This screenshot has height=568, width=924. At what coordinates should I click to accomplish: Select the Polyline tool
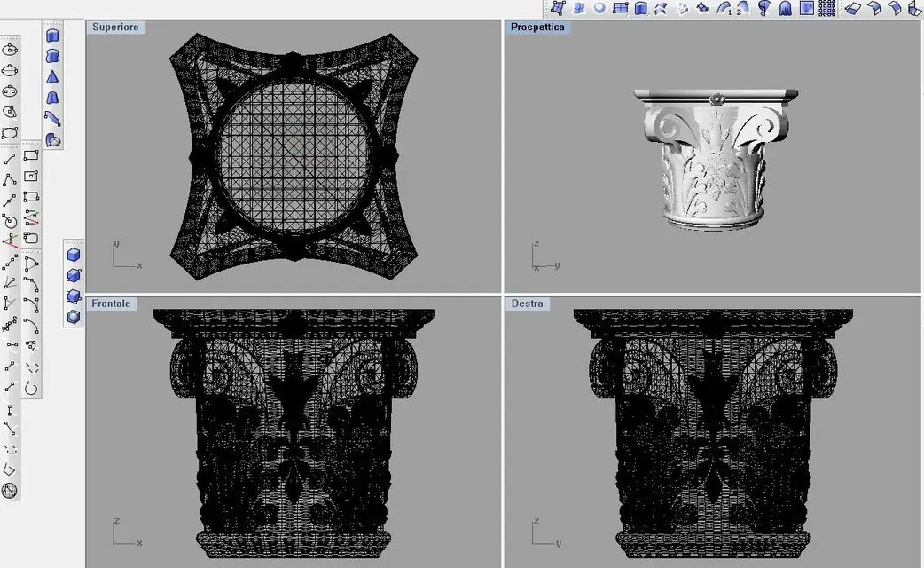click(10, 180)
